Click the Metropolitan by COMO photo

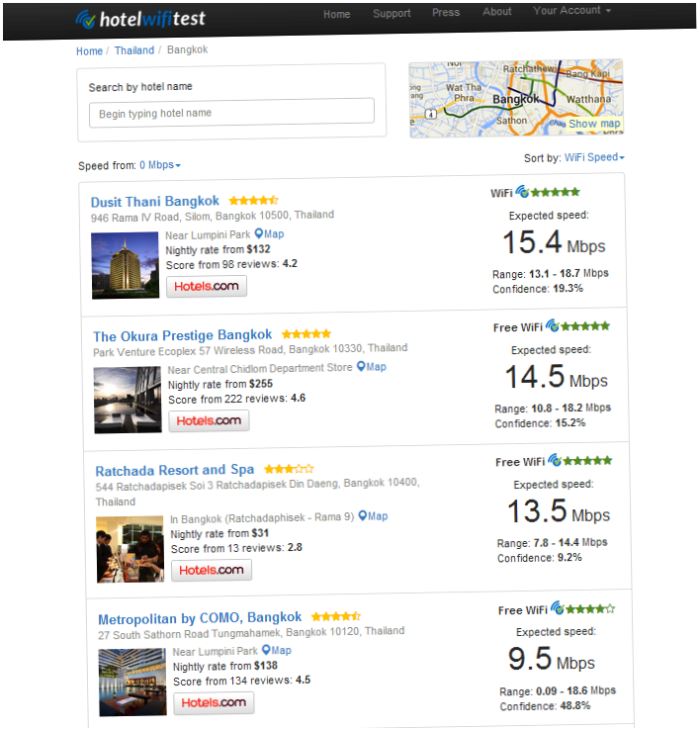(132, 683)
